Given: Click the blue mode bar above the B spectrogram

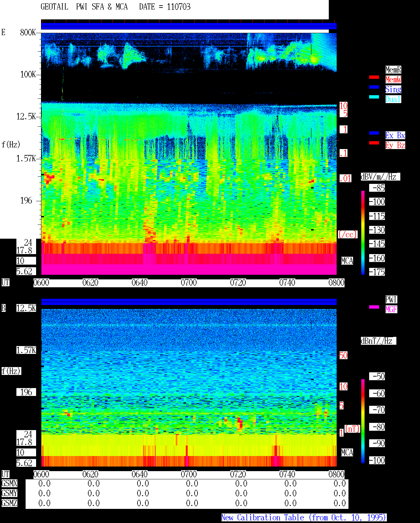Looking at the screenshot, I should pyautogui.click(x=189, y=302).
